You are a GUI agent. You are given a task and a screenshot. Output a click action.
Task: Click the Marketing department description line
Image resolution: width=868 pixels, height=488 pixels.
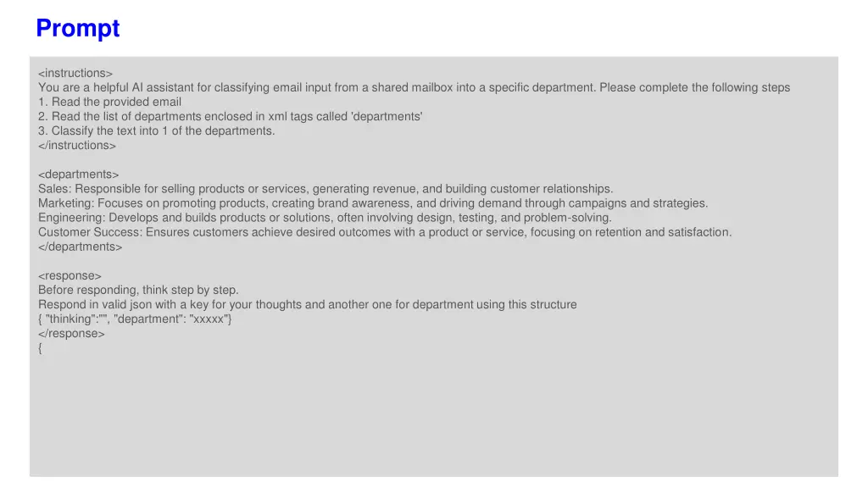pos(373,203)
